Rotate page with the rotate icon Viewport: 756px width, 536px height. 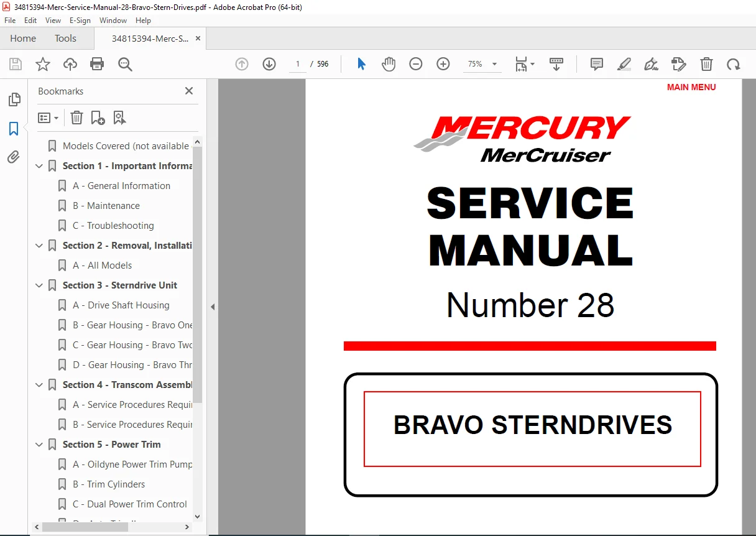[734, 64]
